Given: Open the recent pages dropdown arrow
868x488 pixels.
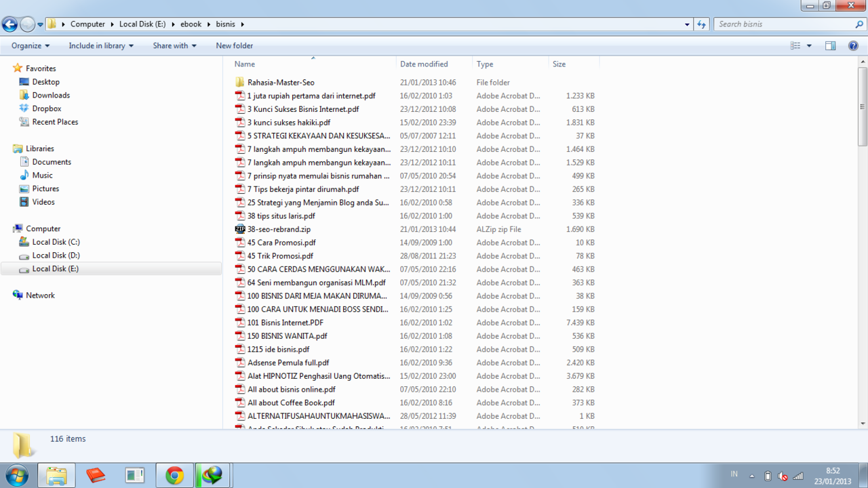Looking at the screenshot, I should pyautogui.click(x=41, y=24).
